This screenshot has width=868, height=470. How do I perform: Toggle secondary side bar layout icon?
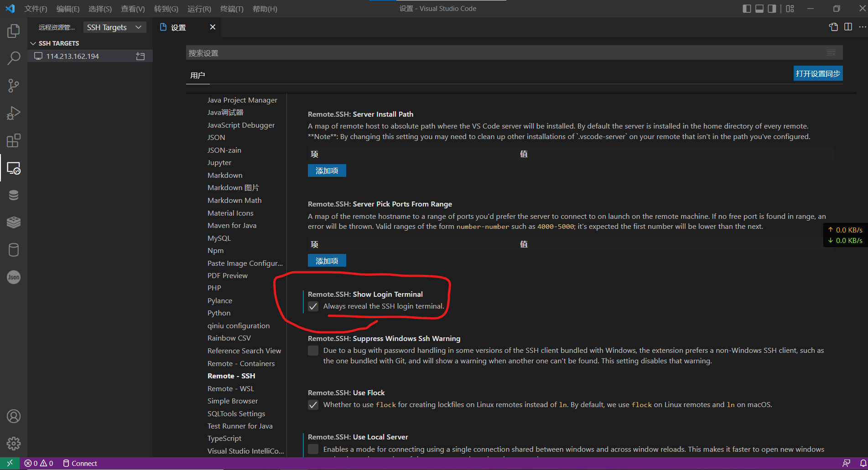(x=772, y=9)
